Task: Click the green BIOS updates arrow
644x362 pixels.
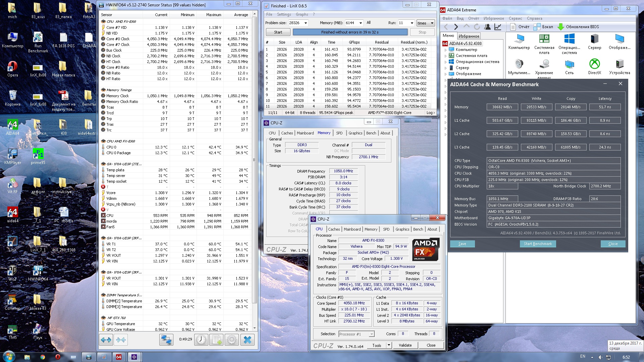Action: 560,27
